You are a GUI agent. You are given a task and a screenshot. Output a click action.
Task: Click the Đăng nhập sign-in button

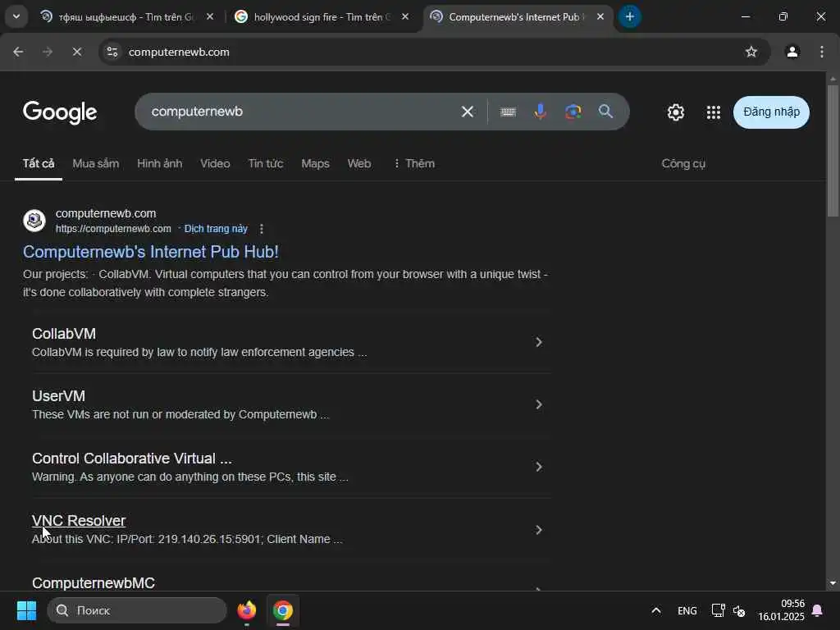[771, 112]
